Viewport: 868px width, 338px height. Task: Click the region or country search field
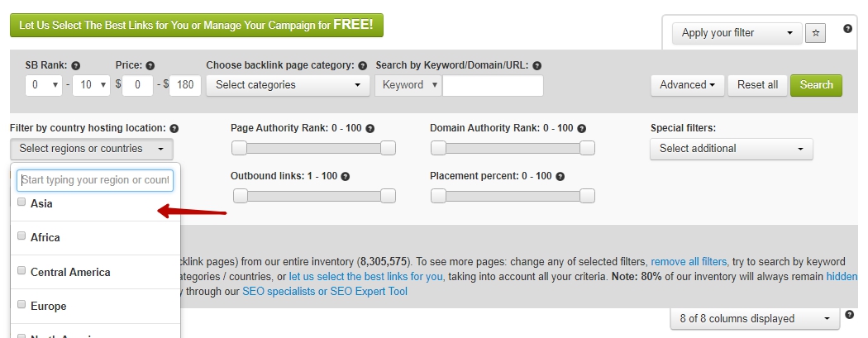pyautogui.click(x=95, y=180)
